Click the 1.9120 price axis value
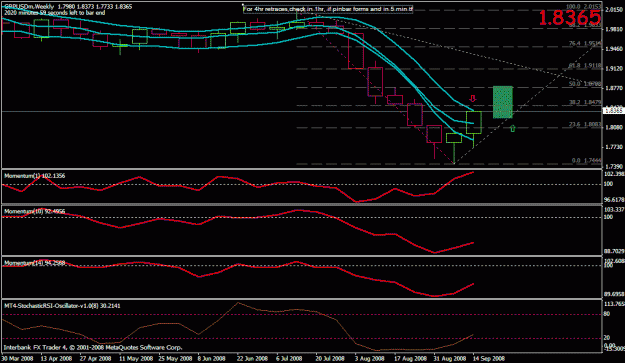 pos(614,69)
